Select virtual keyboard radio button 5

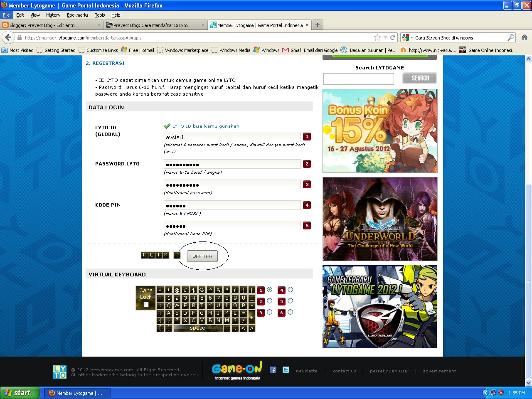click(x=290, y=300)
